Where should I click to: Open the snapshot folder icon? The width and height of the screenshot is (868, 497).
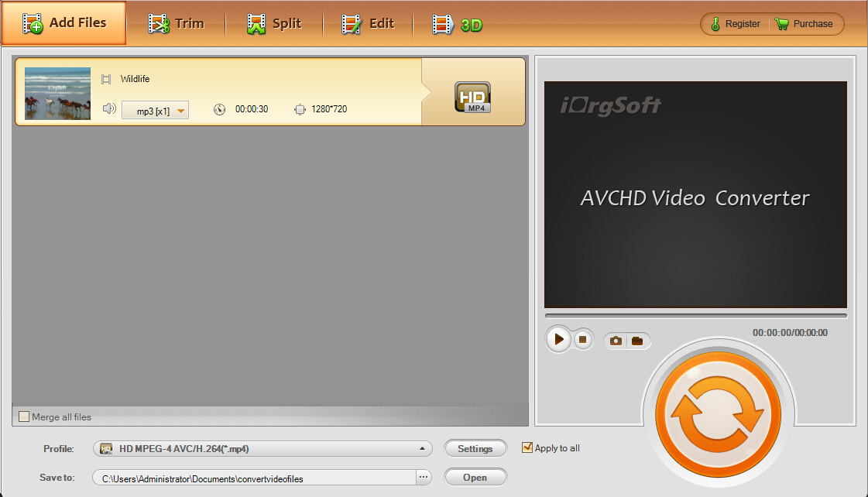coord(637,340)
